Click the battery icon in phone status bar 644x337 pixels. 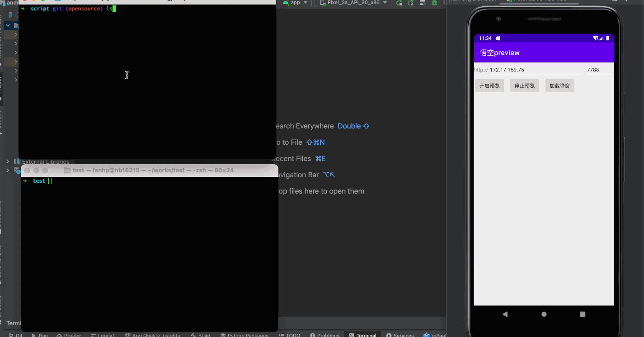click(608, 38)
